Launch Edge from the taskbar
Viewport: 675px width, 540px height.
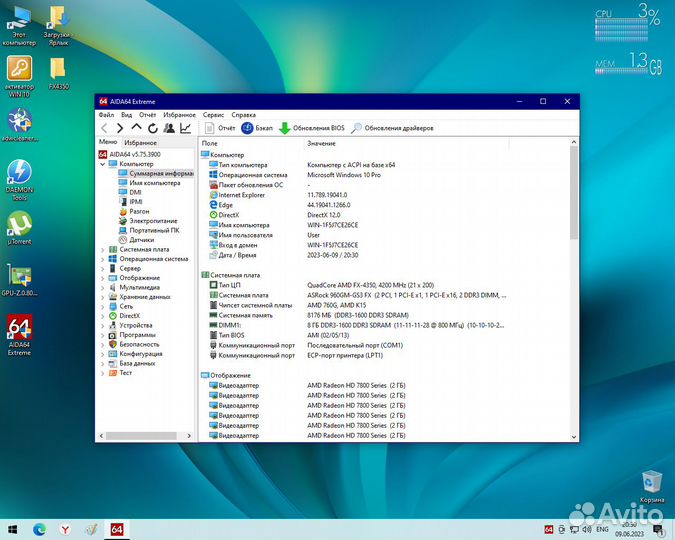[39, 529]
